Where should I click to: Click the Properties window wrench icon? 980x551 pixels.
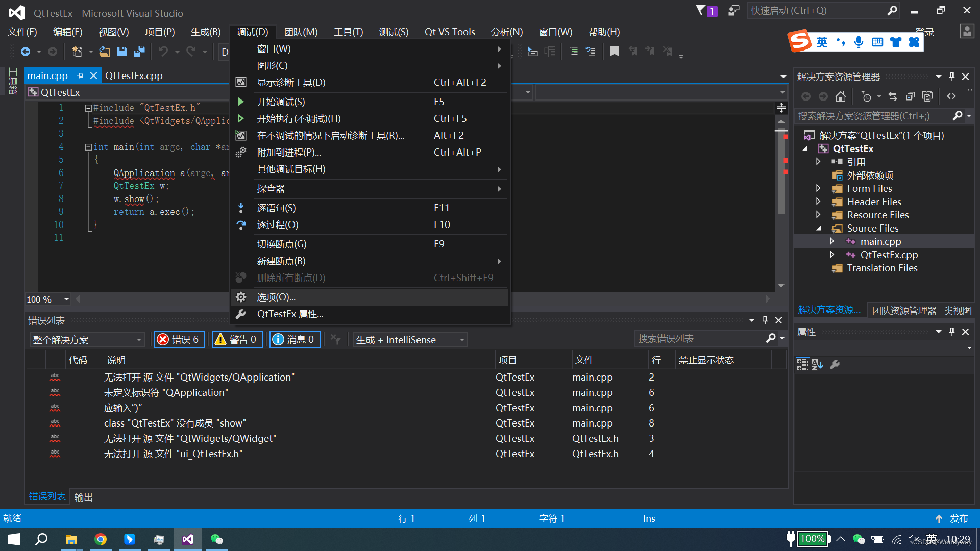(x=835, y=364)
